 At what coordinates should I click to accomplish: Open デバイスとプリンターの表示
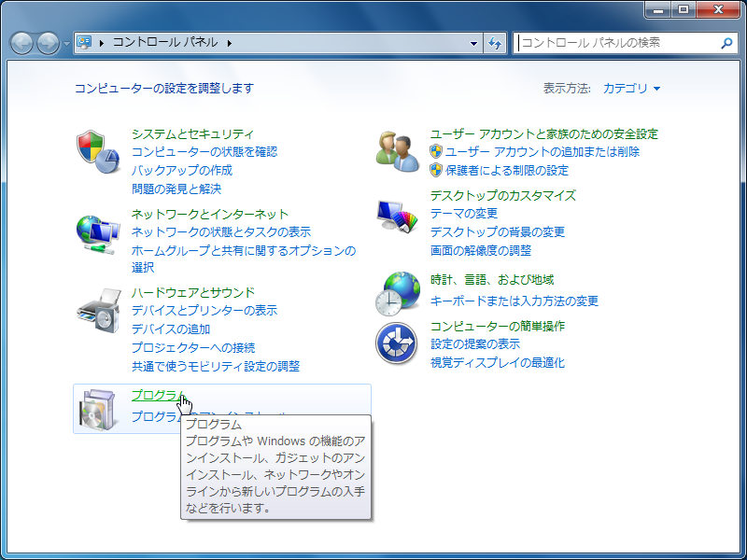pos(204,311)
